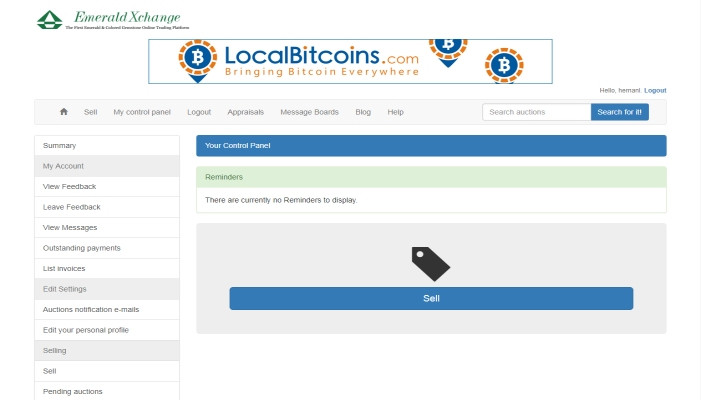Open Auctions notification e-mails in sidebar
Viewport: 701px width, 400px height.
(x=107, y=310)
